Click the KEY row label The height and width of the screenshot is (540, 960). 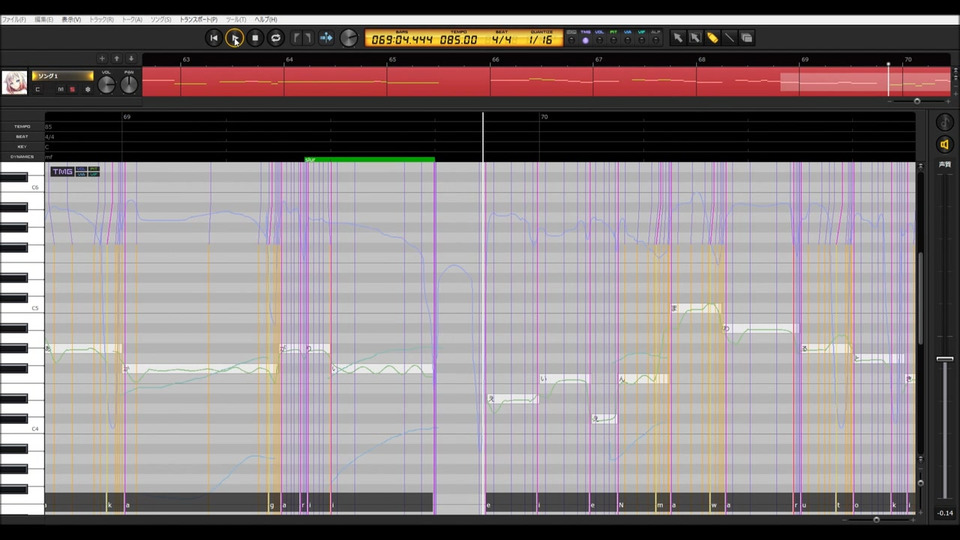coord(22,146)
